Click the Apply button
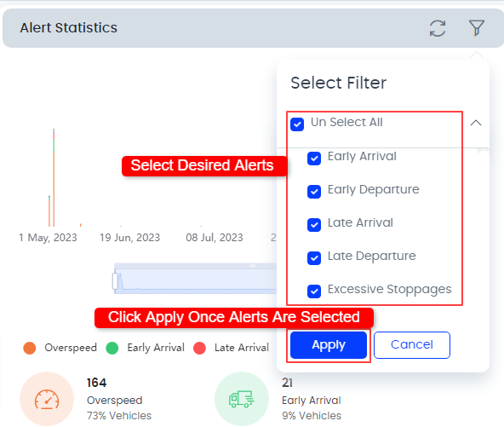This screenshot has height=427, width=504. click(x=329, y=345)
